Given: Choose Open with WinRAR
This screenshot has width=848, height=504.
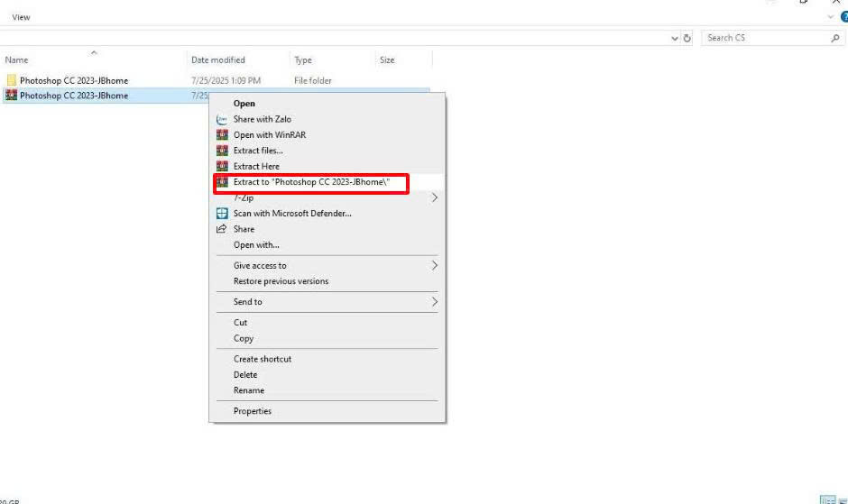Looking at the screenshot, I should 270,134.
